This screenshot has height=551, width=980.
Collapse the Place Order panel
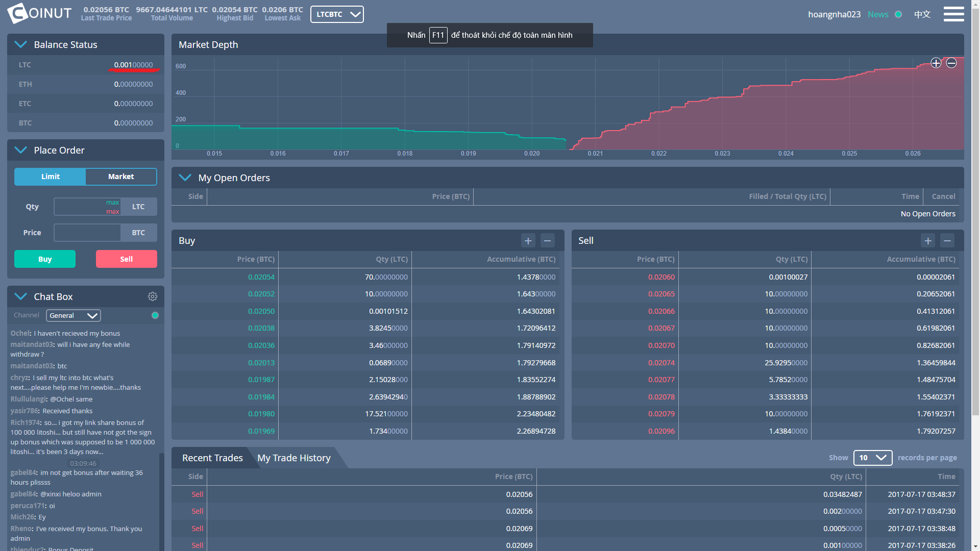point(21,150)
